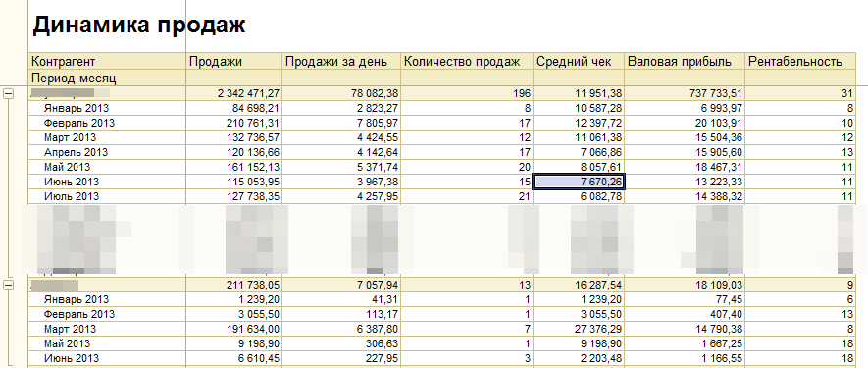This screenshot has height=368, width=868.
Task: Select the highlighted cell 7 670,26
Action: click(x=579, y=182)
